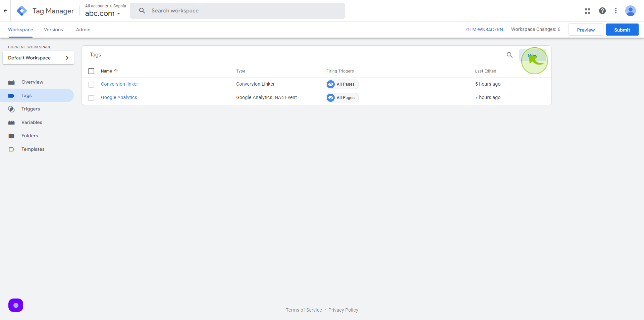The width and height of the screenshot is (644, 320).
Task: Check the Google Analytics row checkbox
Action: point(91,98)
